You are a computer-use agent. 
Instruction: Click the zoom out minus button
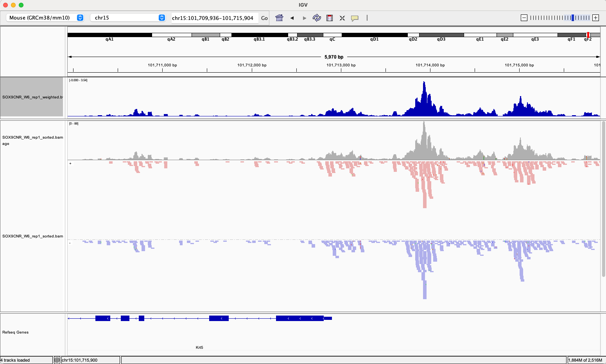(524, 18)
